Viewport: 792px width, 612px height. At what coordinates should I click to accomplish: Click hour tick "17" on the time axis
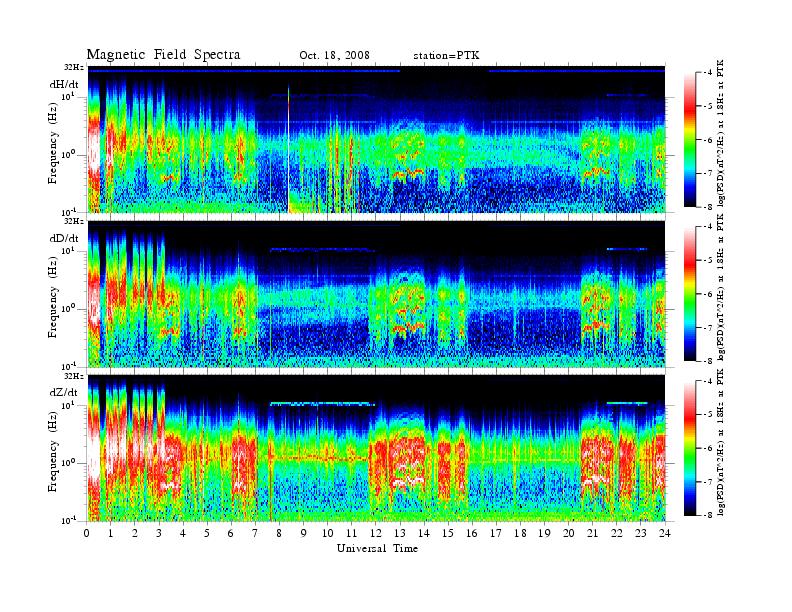[x=496, y=533]
